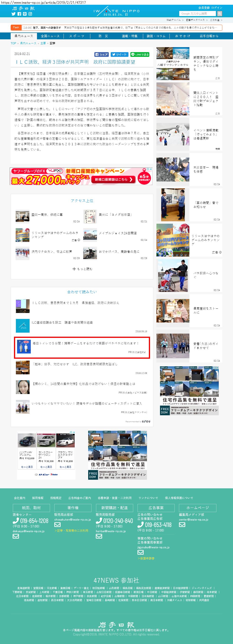This screenshot has width=233, height=644.
Task: Click the Facebook icon in the header
Action: tap(19, 14)
